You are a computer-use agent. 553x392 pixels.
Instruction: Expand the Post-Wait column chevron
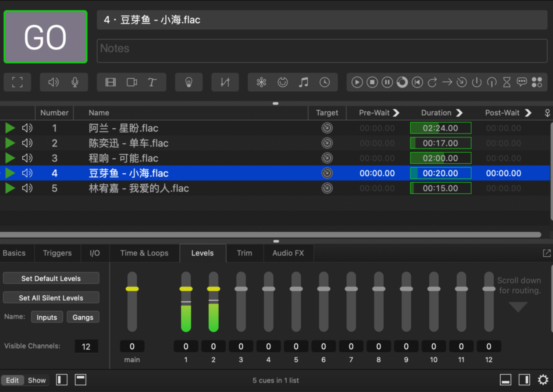click(x=528, y=113)
